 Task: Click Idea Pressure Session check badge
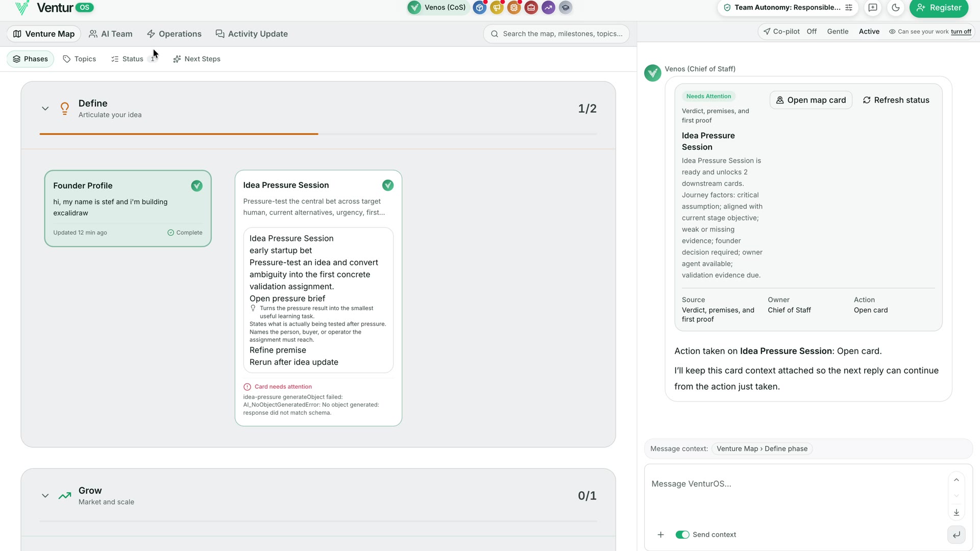(x=388, y=185)
